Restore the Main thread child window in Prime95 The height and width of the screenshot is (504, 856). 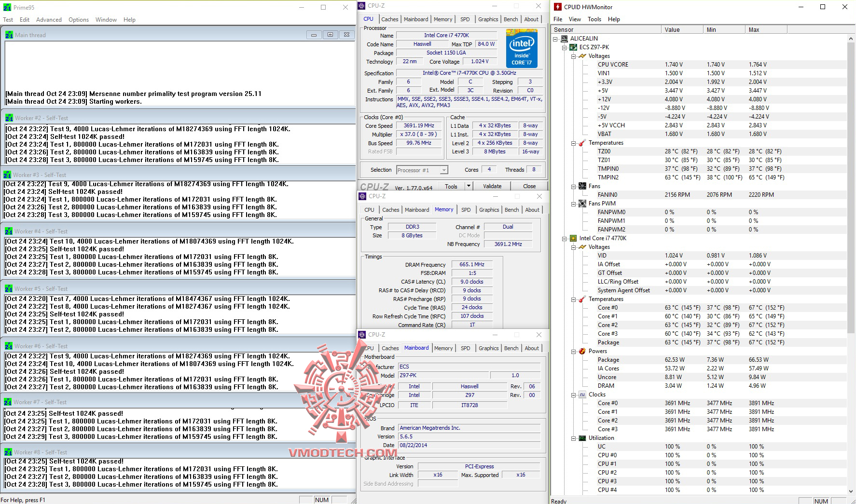pos(330,35)
